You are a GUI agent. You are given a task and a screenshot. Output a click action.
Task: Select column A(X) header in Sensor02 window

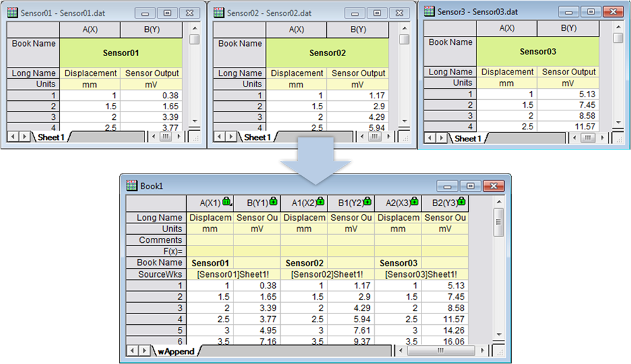(x=297, y=30)
